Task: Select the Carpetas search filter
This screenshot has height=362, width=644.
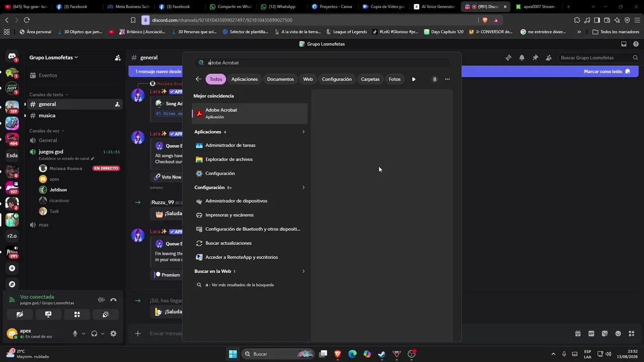Action: [370, 79]
